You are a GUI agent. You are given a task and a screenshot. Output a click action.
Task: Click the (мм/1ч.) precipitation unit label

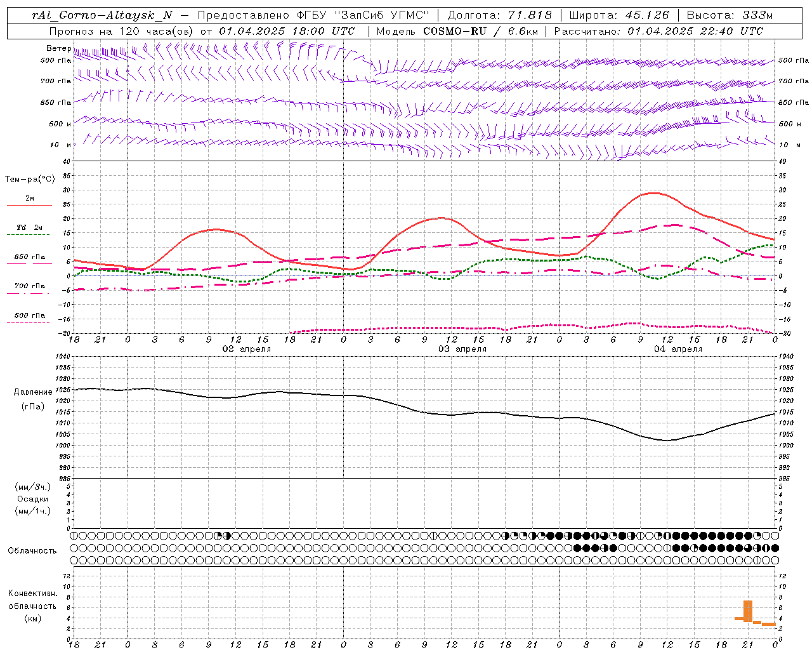point(33,511)
